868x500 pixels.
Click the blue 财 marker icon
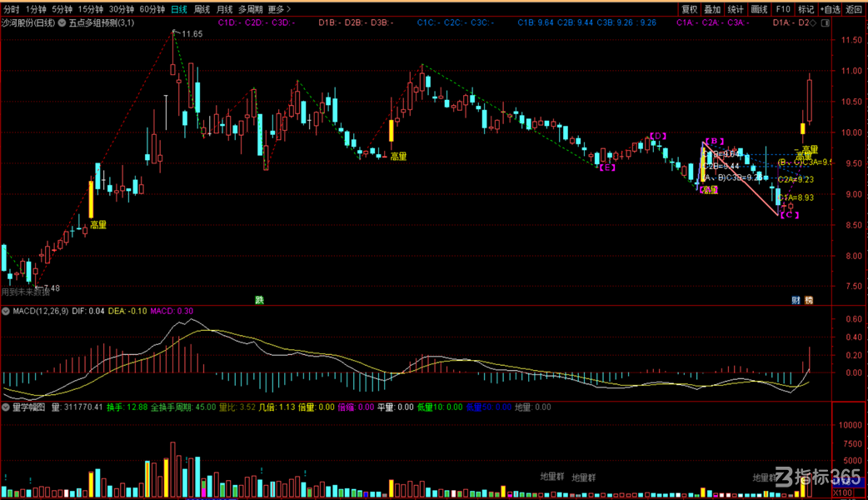(796, 300)
